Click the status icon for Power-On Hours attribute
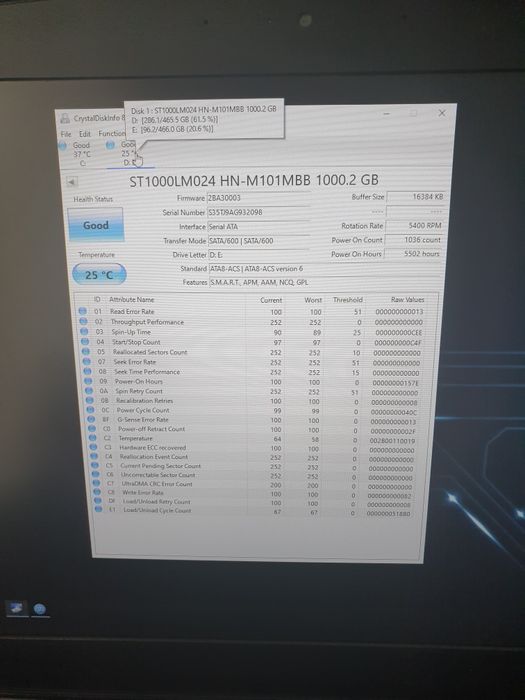This screenshot has width=525, height=700. click(x=88, y=381)
